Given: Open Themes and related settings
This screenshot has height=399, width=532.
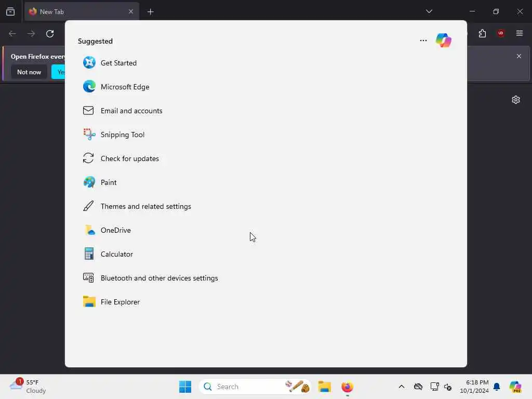Looking at the screenshot, I should tap(137, 206).
